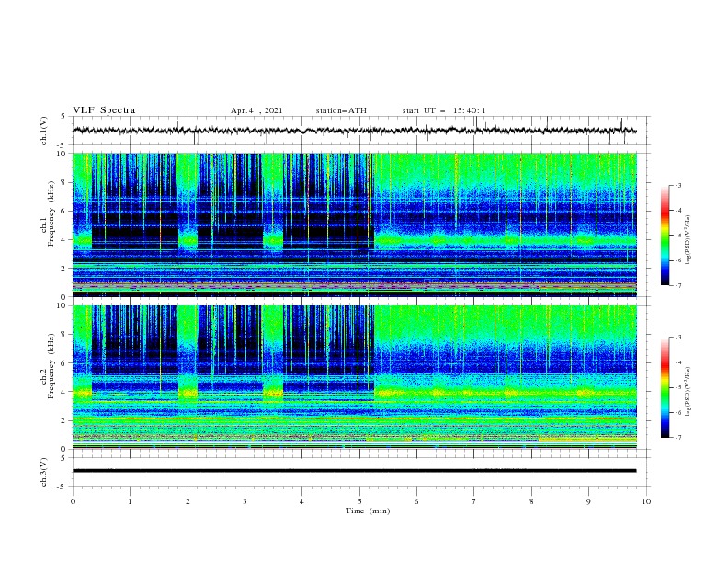
Task: Click the ch.3 voltage waveform trace
Action: pyautogui.click(x=354, y=471)
